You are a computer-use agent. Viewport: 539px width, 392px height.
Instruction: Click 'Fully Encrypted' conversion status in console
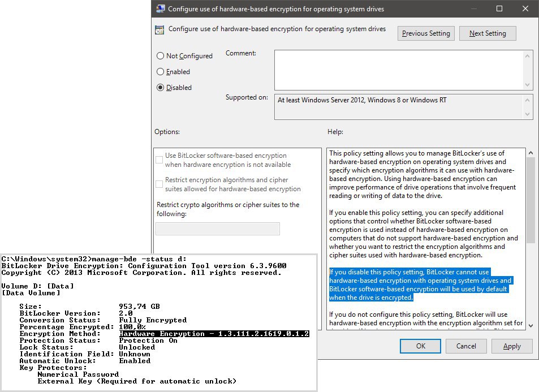[x=153, y=320]
